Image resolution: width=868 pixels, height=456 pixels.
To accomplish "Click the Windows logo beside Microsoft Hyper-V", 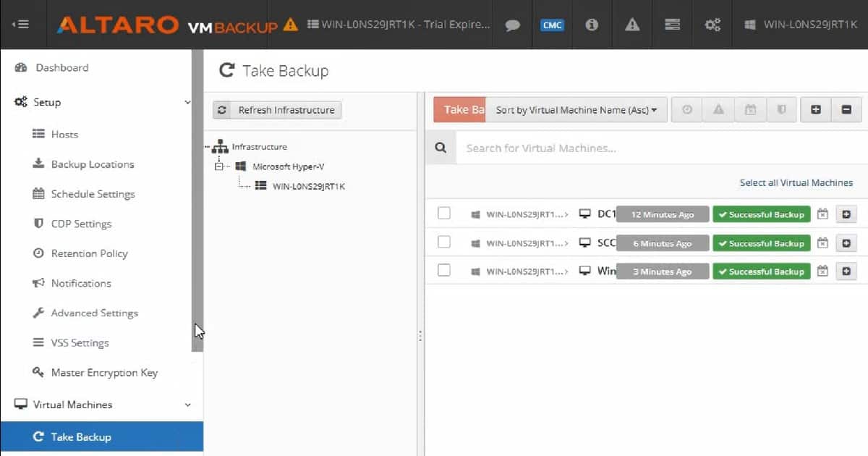I will [241, 166].
